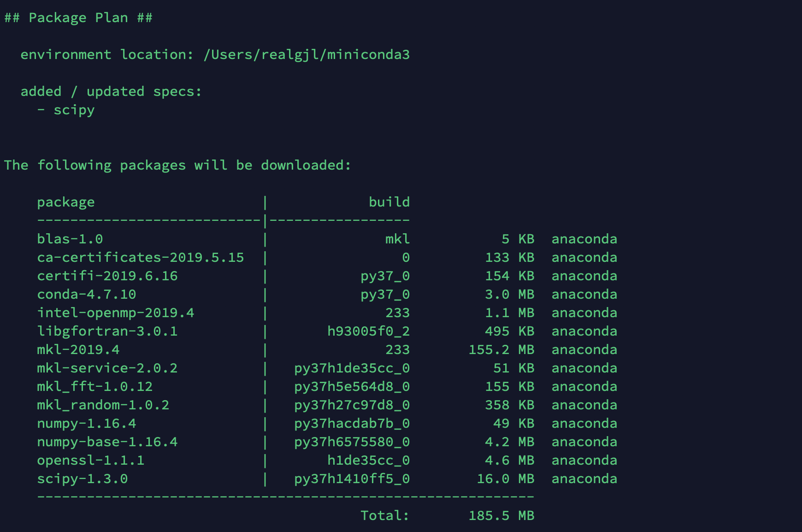The image size is (802, 532).
Task: Click the blas-1.0 package name
Action: coord(70,239)
